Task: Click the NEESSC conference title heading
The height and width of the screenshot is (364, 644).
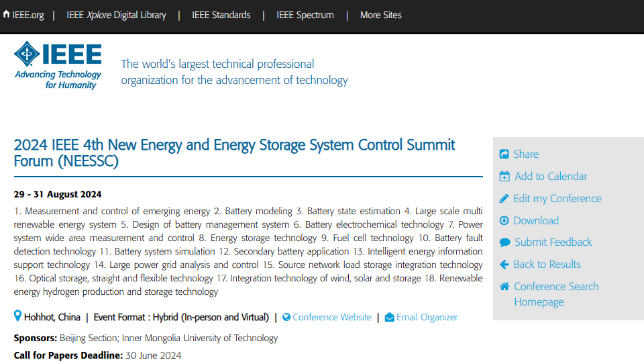Action: [x=234, y=153]
